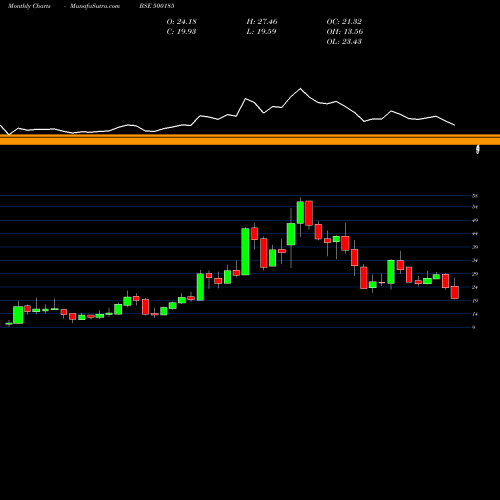Click the 'Monthly Charts' title text
This screenshot has height=500, width=500.
click(x=29, y=6)
